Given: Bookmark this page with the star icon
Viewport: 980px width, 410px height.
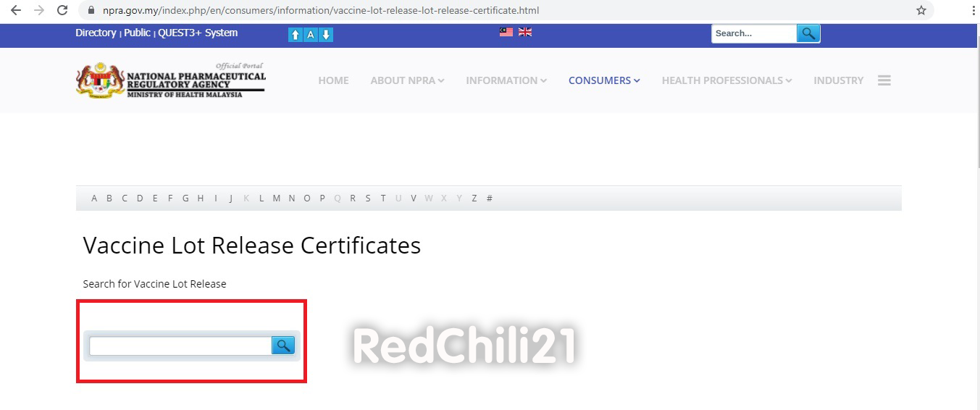Looking at the screenshot, I should tap(921, 10).
